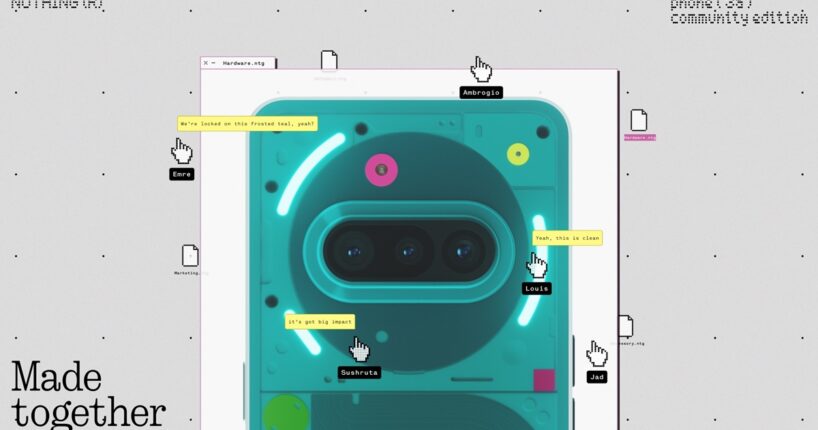This screenshot has height=430, width=818.
Task: Click the 'frosted teal' yellow comment note
Action: (247, 124)
